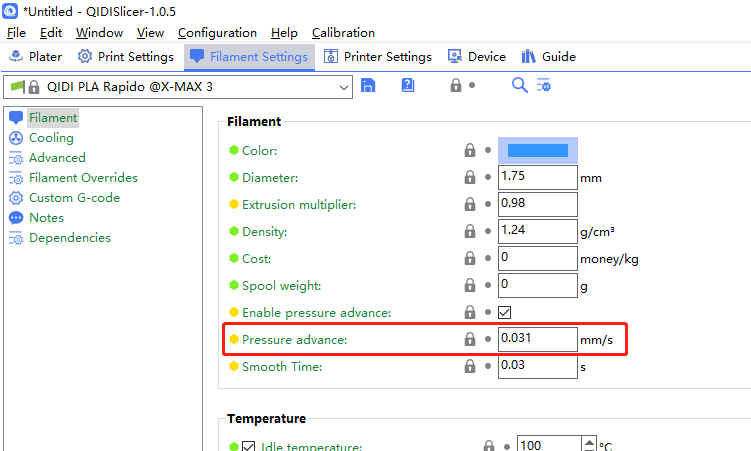
Task: Toggle the Idle temperature checkbox
Action: pyautogui.click(x=248, y=446)
